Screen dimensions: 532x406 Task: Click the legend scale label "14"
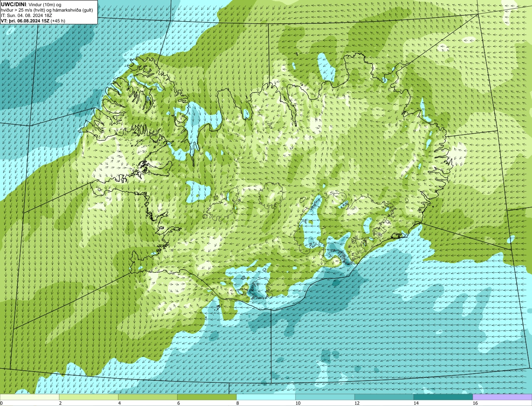tap(416, 403)
